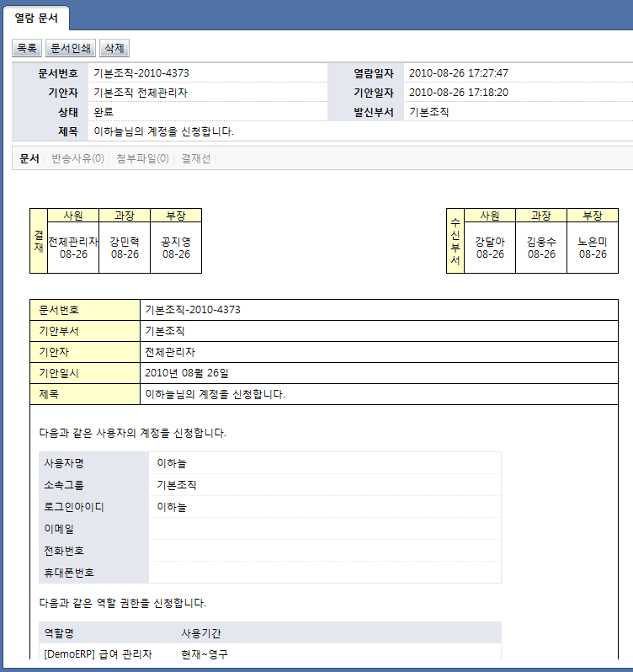Open the 첨부파일(0) tab
This screenshot has height=672, width=633.
click(x=142, y=158)
